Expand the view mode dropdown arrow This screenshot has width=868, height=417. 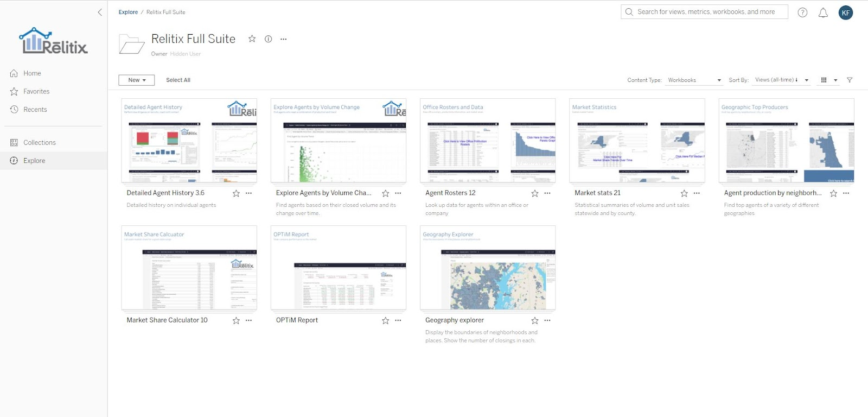(835, 80)
